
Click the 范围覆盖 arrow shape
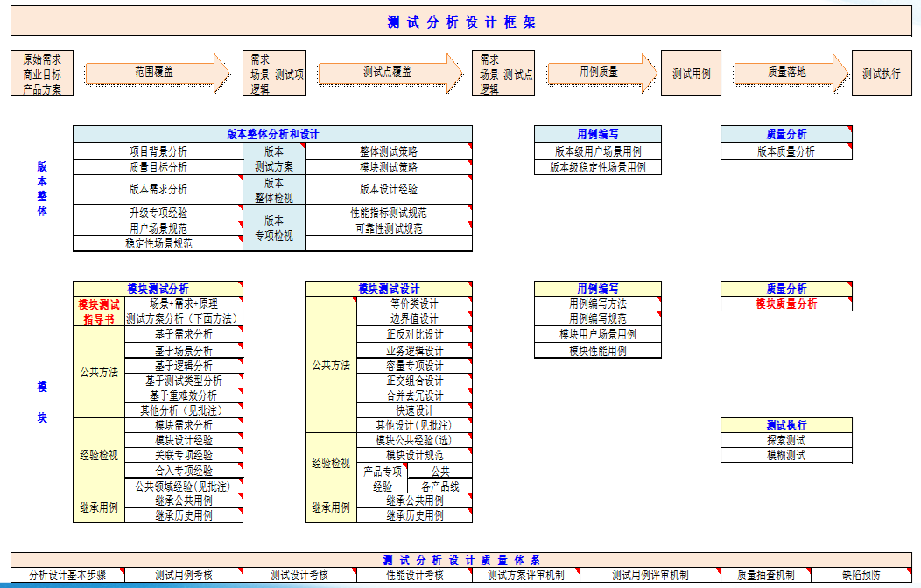pos(158,73)
